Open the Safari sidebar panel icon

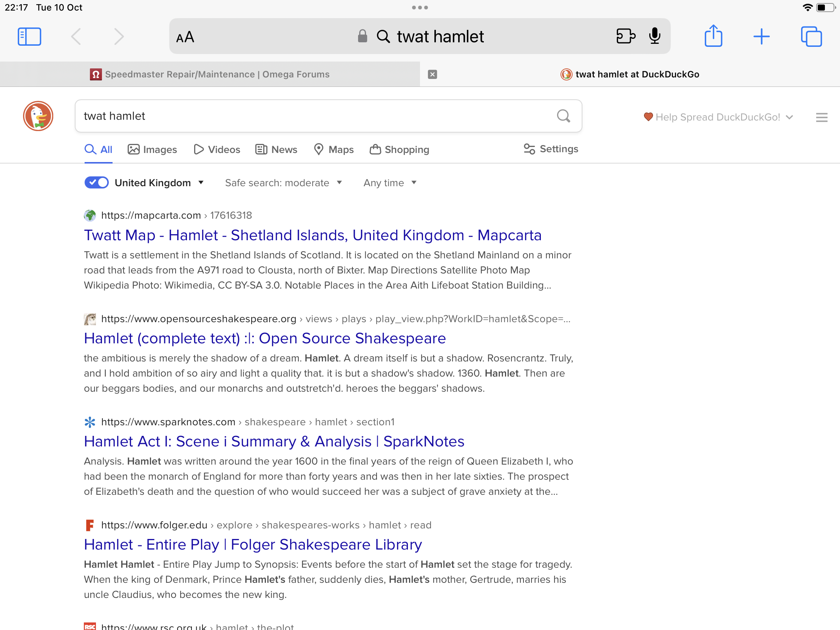[29, 37]
